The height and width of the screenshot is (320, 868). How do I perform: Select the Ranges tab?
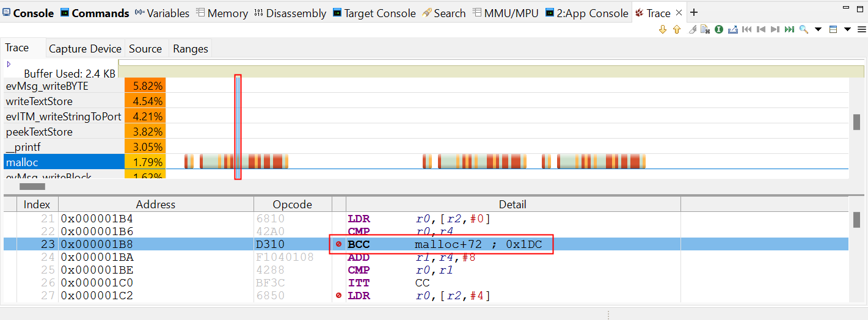click(190, 49)
